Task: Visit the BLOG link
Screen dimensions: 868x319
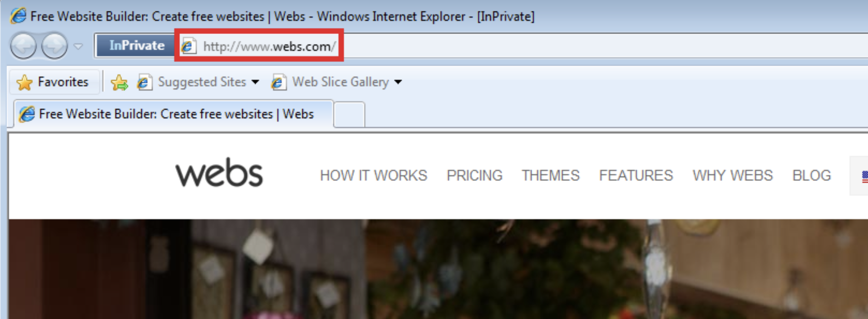Action: [811, 176]
